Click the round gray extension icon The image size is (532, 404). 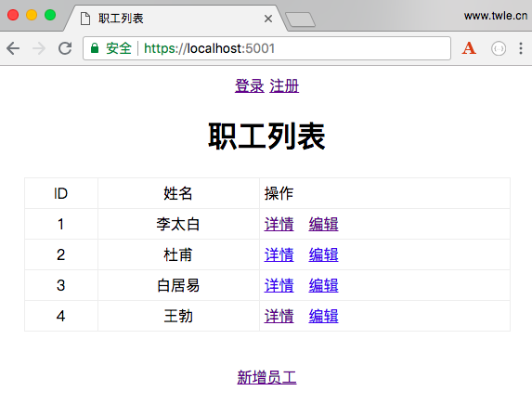pos(499,48)
